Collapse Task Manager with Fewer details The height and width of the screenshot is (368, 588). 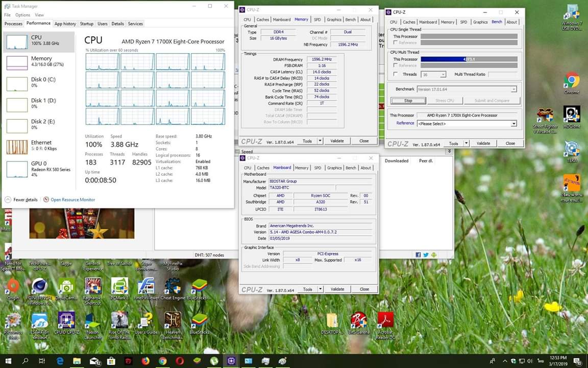[21, 200]
